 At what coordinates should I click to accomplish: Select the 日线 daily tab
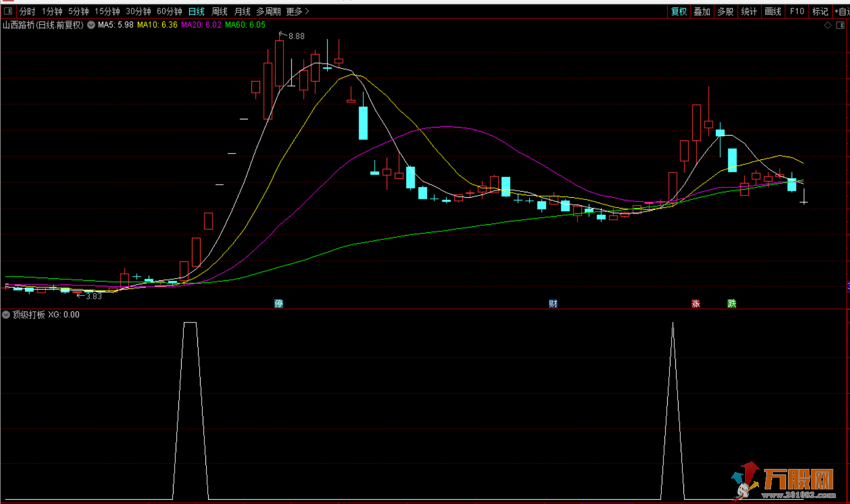tap(196, 11)
